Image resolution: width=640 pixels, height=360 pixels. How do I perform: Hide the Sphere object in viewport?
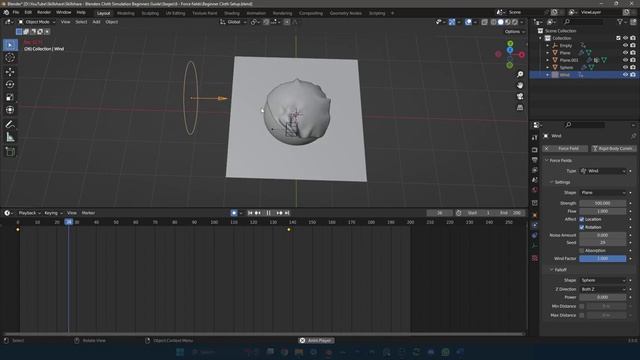tap(625, 67)
